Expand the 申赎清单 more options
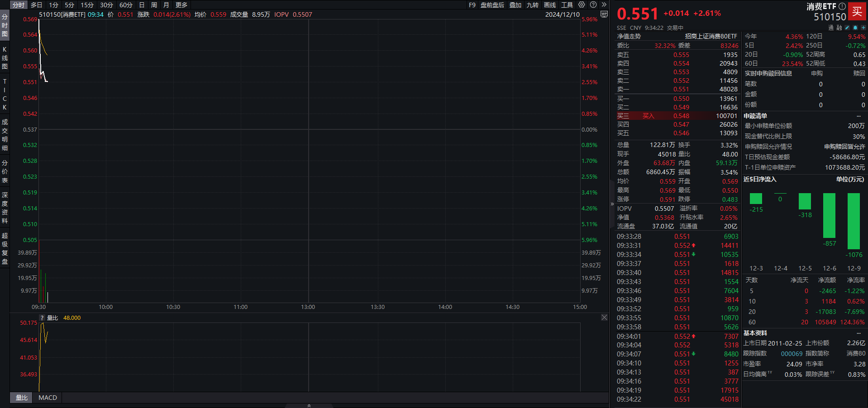Viewport: 868px width, 408px height. [x=858, y=116]
